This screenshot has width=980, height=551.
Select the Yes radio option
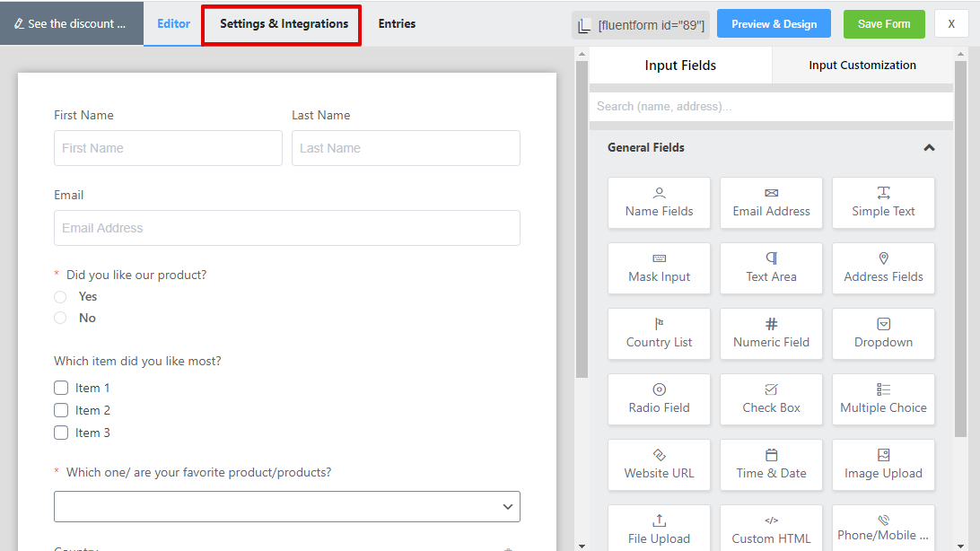pos(60,297)
